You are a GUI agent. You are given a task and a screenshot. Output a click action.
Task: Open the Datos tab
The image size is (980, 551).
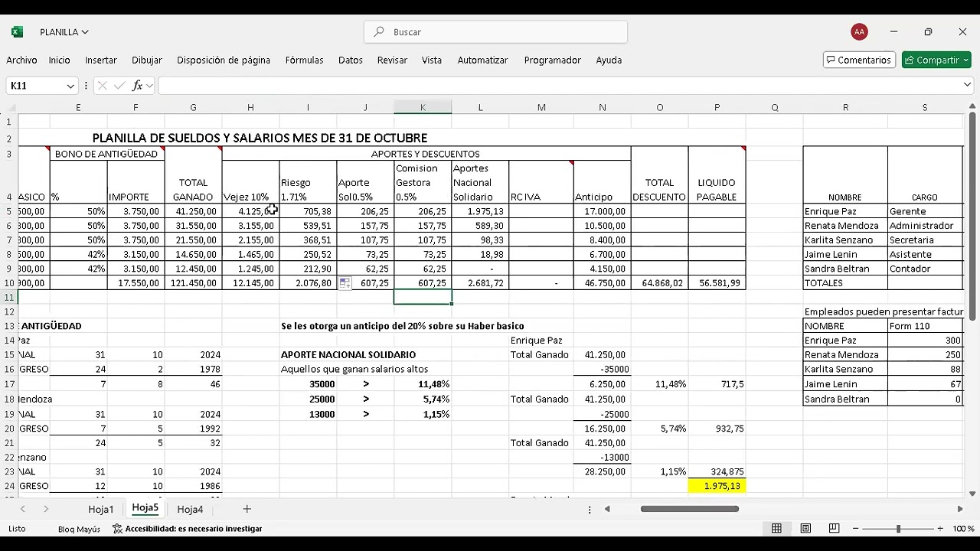[351, 60]
